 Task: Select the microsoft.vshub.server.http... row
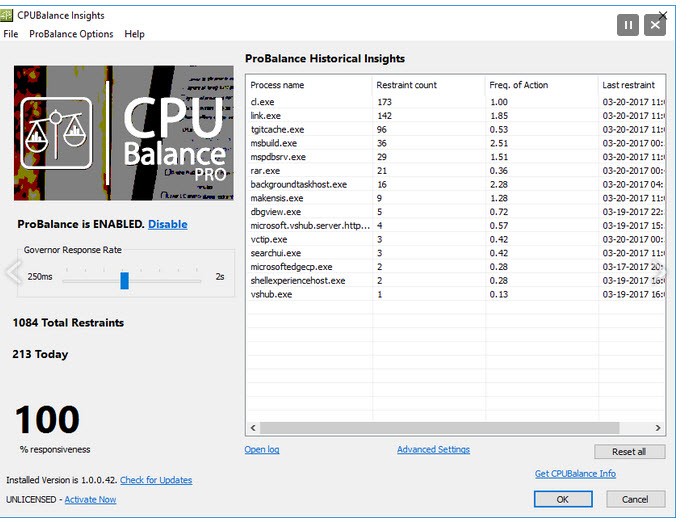tap(455, 225)
